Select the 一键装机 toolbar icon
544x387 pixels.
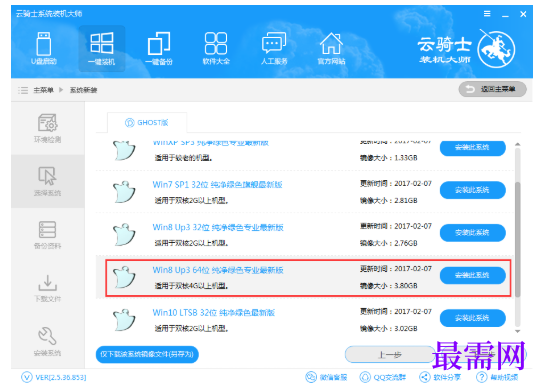click(x=102, y=49)
